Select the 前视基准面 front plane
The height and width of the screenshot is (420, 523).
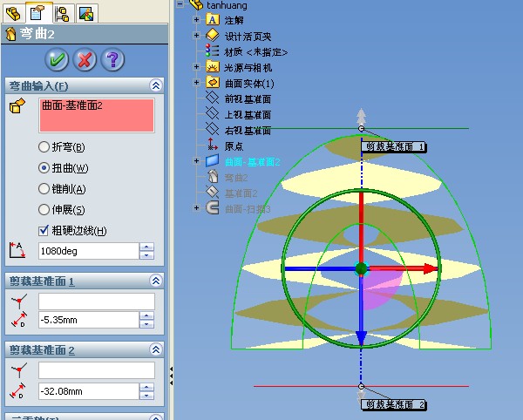click(248, 99)
